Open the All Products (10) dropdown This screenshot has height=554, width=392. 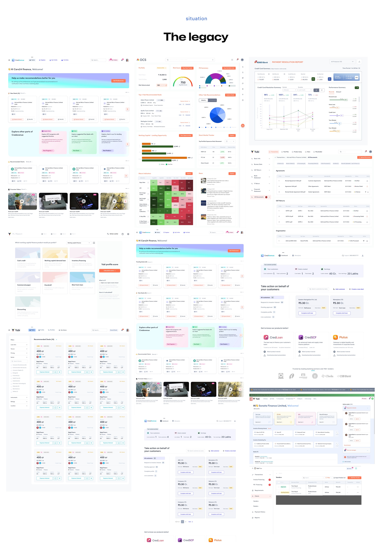342,62
